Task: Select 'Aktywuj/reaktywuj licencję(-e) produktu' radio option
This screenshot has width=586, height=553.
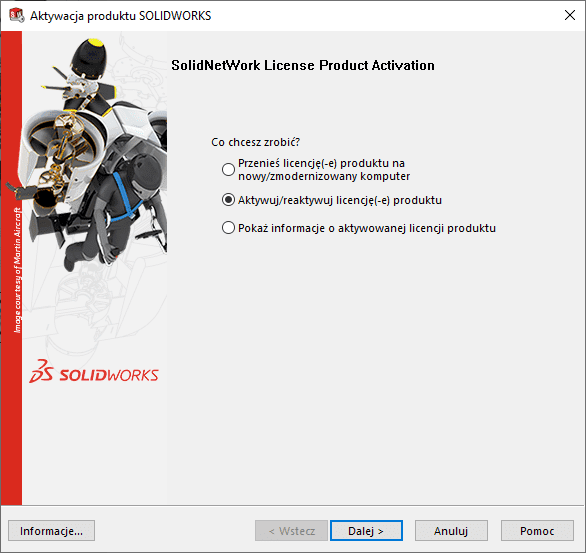Action: [x=228, y=200]
